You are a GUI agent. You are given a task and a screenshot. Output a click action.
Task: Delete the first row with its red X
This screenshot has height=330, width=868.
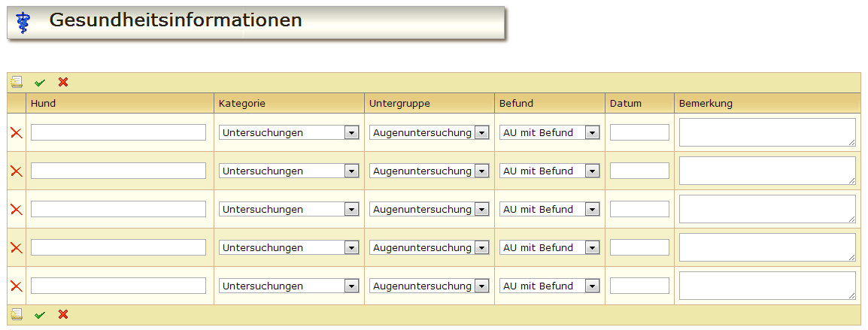(x=16, y=133)
